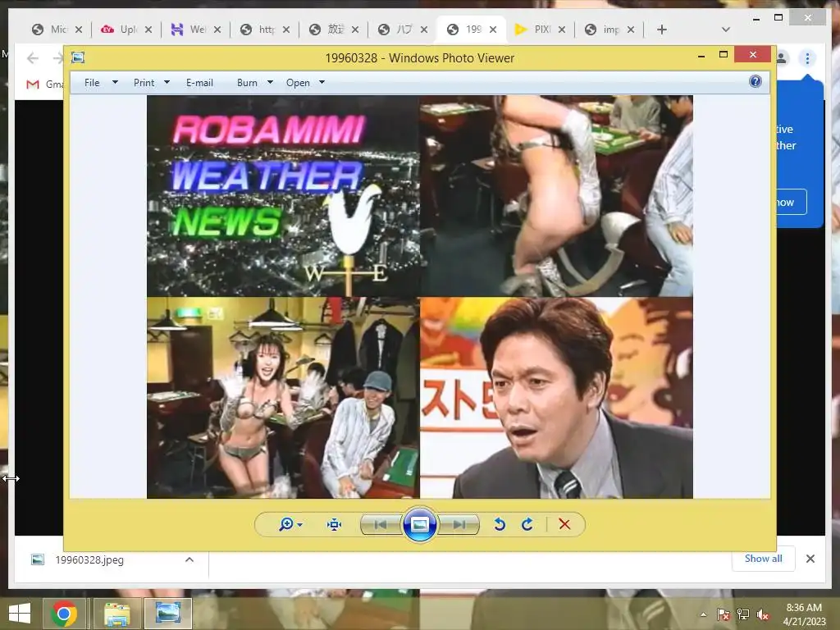Click Chrome icon in the taskbar
The height and width of the screenshot is (630, 840).
[x=64, y=614]
